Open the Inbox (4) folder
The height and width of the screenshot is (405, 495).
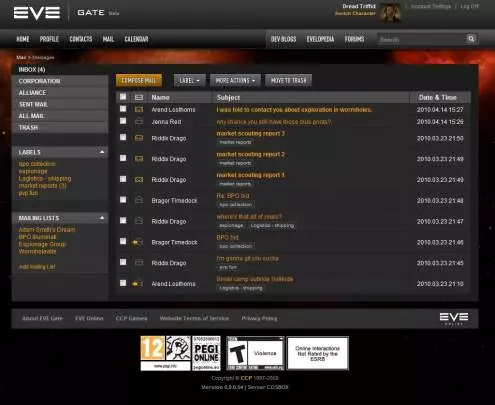click(x=60, y=69)
